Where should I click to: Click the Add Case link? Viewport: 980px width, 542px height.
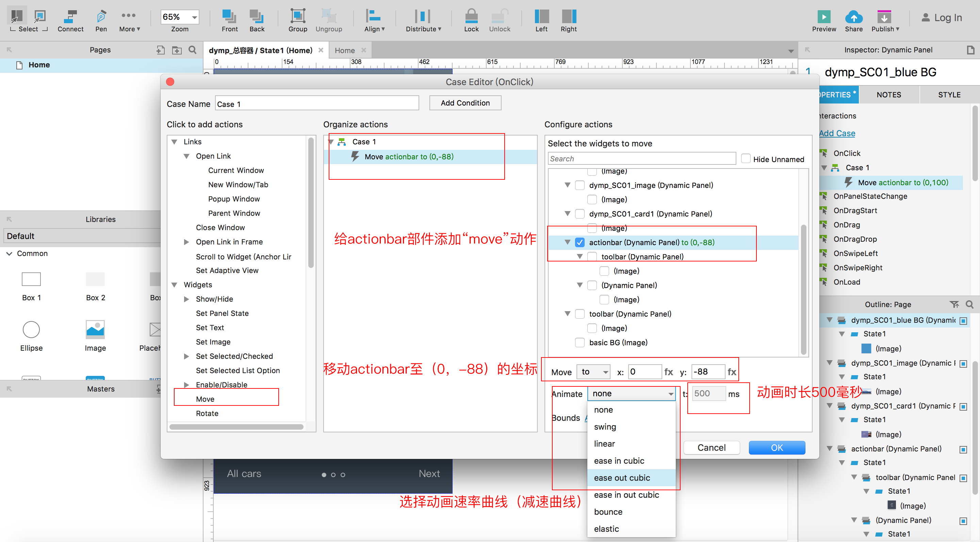pos(837,133)
